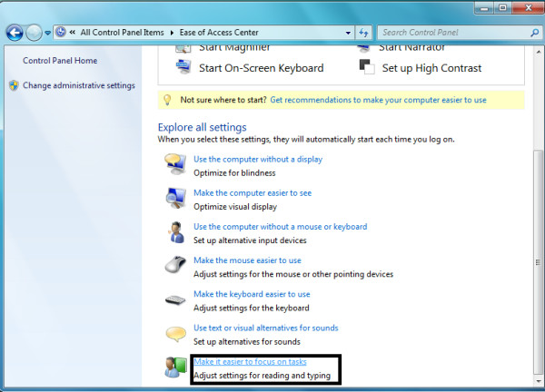
Task: Minimize the Ease of Access window
Action: 484,8
